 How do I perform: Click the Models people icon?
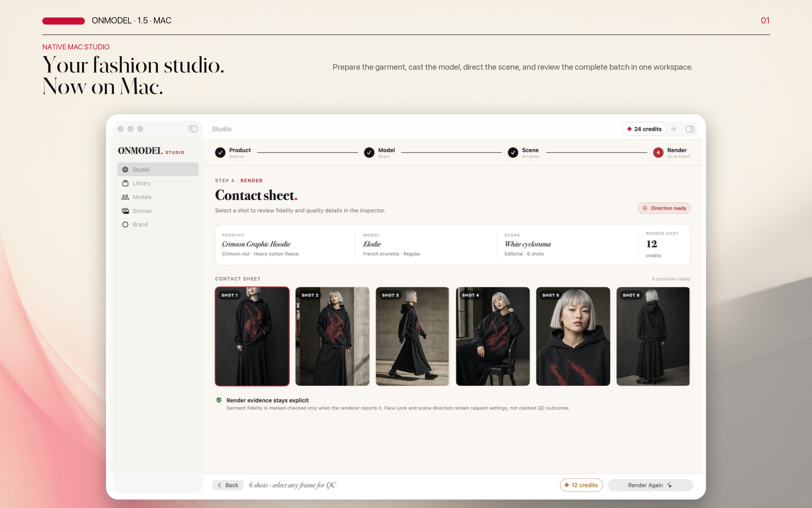tap(125, 197)
